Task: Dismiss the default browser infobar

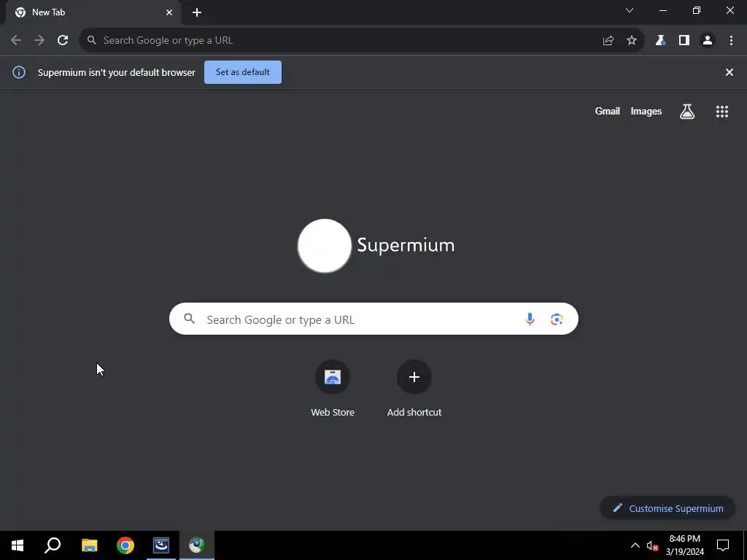Action: pyautogui.click(x=729, y=72)
